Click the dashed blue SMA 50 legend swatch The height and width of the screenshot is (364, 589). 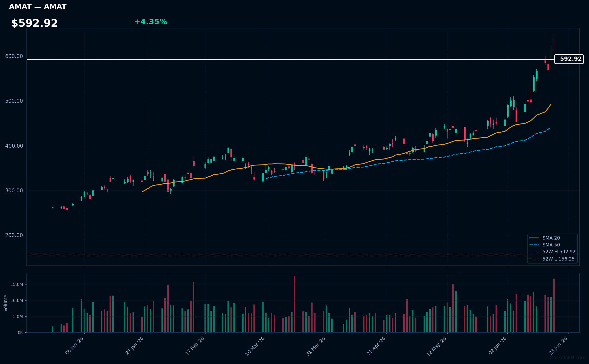pyautogui.click(x=534, y=245)
